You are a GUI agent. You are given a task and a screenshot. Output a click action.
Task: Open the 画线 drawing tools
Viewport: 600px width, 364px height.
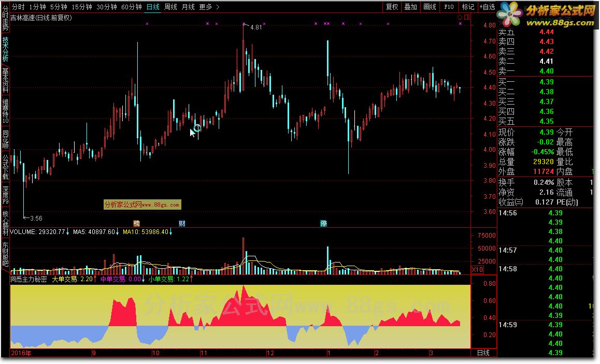coord(430,7)
